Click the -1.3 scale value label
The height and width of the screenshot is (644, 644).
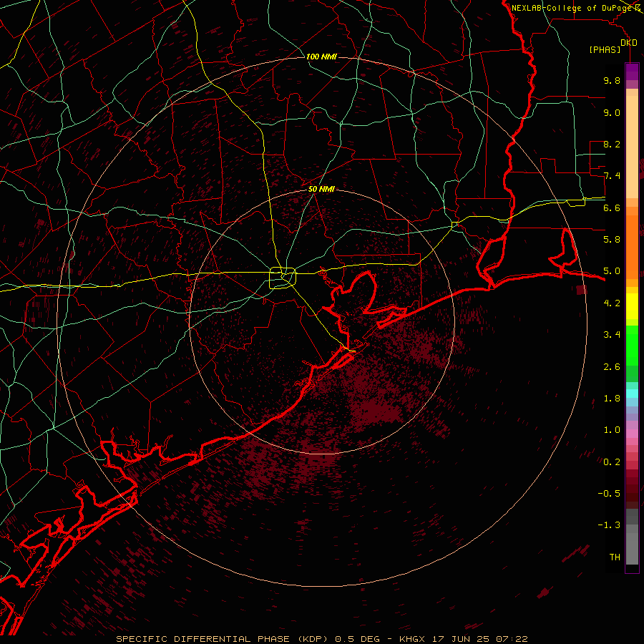point(609,525)
